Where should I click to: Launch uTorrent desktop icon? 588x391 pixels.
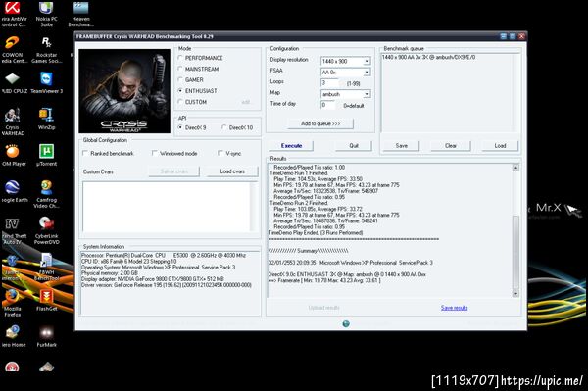tap(46, 155)
